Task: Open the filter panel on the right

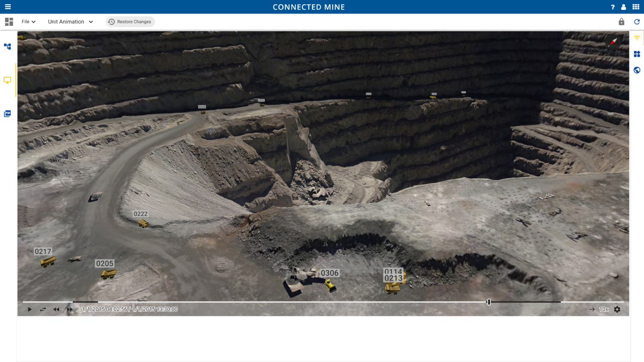Action: point(637,38)
